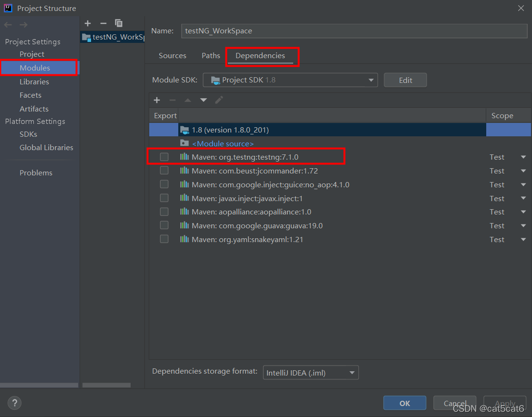532x417 pixels.
Task: Toggle export checkbox for org.yaml:snakeyaml:1.21
Action: (x=164, y=239)
